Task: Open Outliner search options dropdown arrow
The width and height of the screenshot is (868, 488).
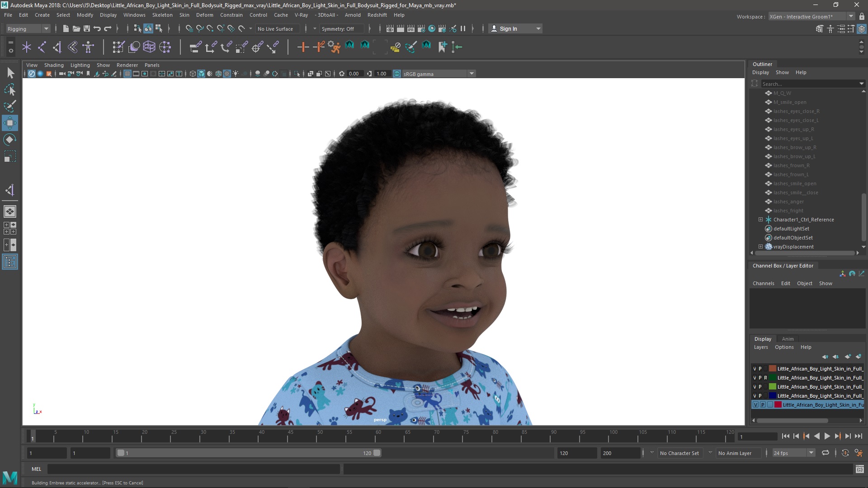Action: click(x=861, y=84)
